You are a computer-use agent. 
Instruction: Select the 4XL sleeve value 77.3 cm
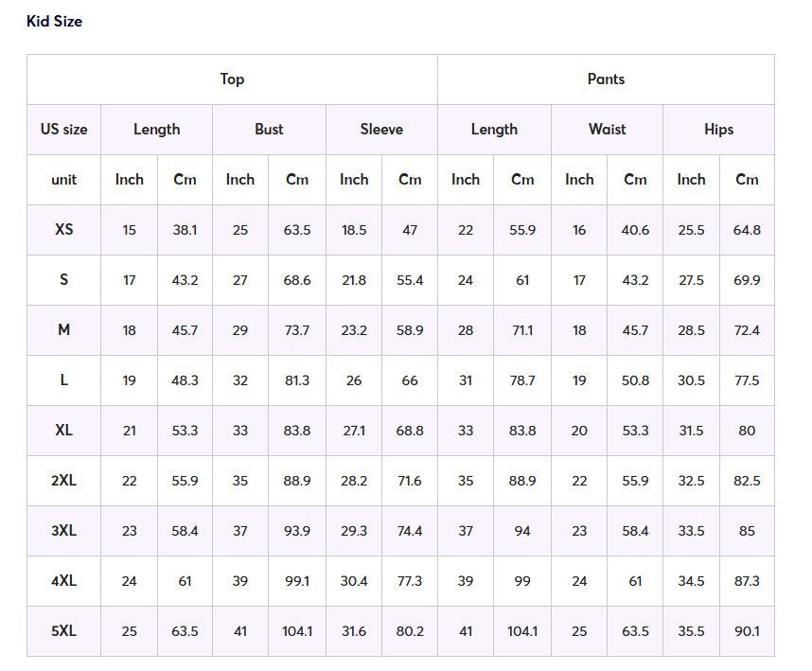(410, 581)
